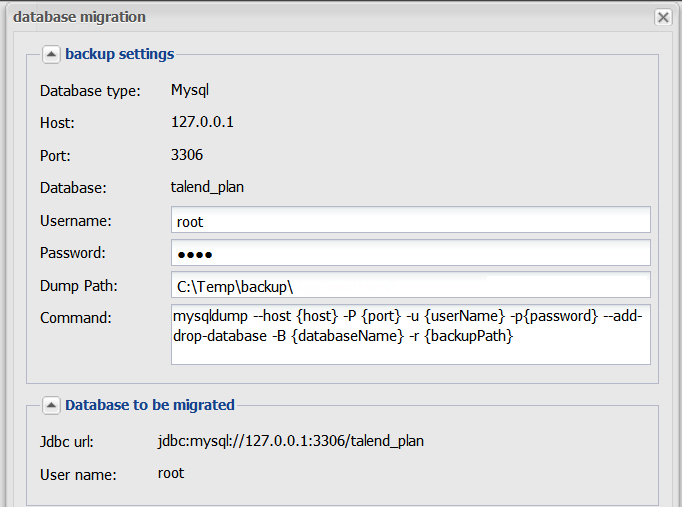
Task: Click the root value beside User name
Action: point(171,473)
